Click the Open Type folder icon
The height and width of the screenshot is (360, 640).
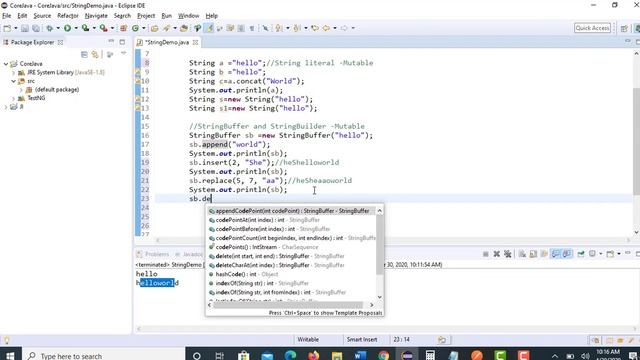[x=154, y=28]
